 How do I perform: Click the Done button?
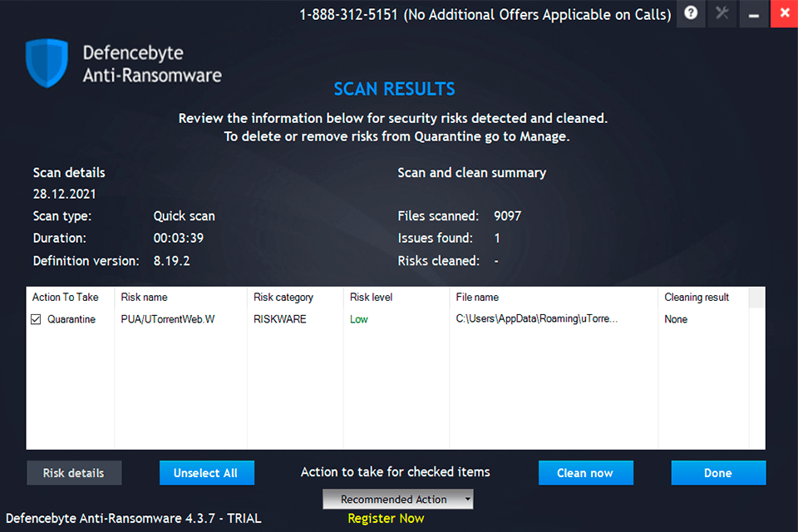[718, 473]
